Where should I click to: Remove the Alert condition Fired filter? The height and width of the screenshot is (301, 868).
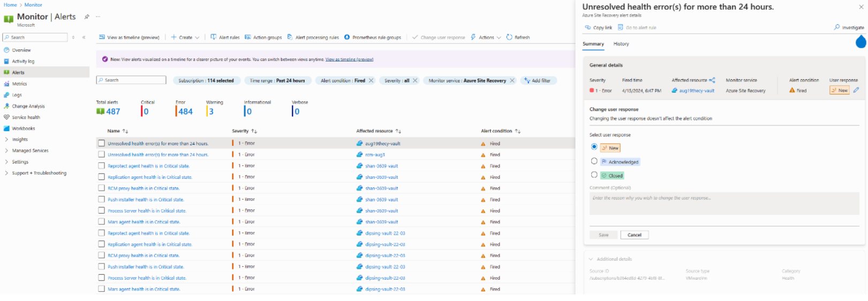pos(371,81)
